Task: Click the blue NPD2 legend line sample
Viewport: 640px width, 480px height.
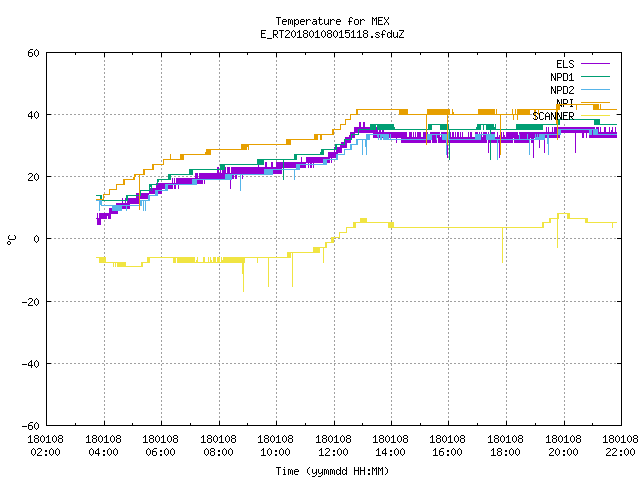Action: point(595,89)
